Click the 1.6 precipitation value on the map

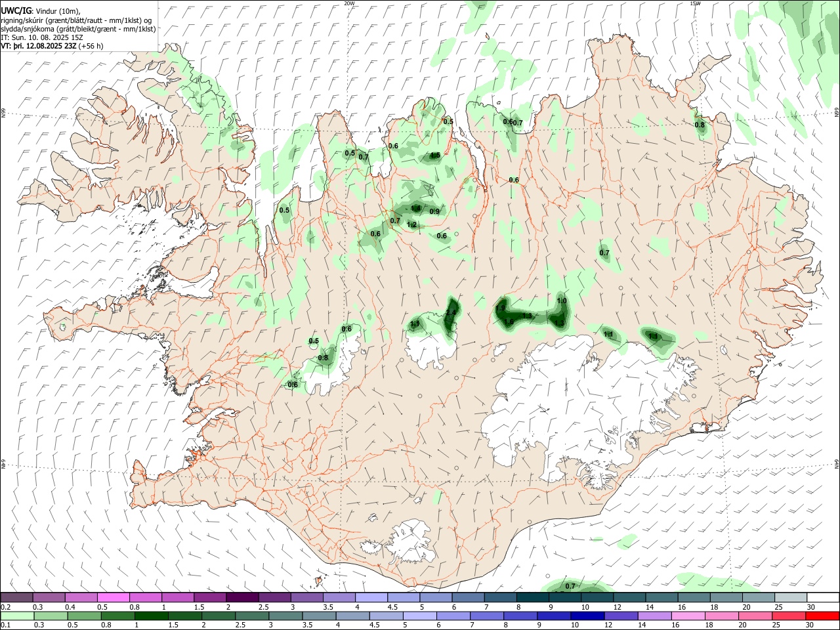509,322
